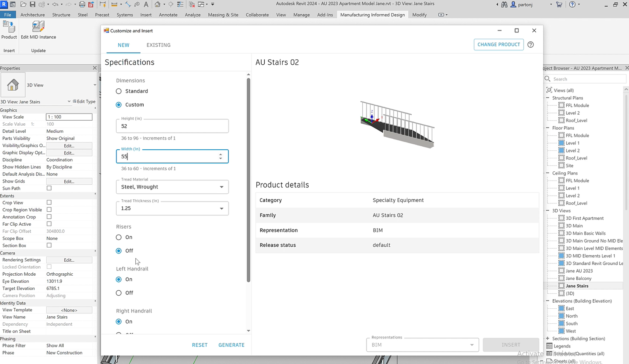629x364 pixels.
Task: Click the binoculars search icon in title bar
Action: click(x=504, y=5)
